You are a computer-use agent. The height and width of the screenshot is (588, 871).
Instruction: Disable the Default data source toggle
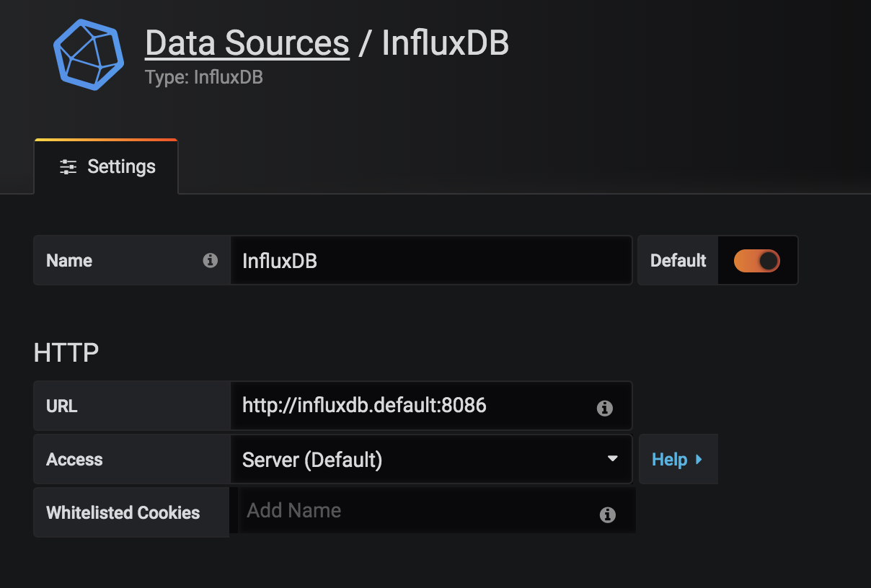pos(756,260)
